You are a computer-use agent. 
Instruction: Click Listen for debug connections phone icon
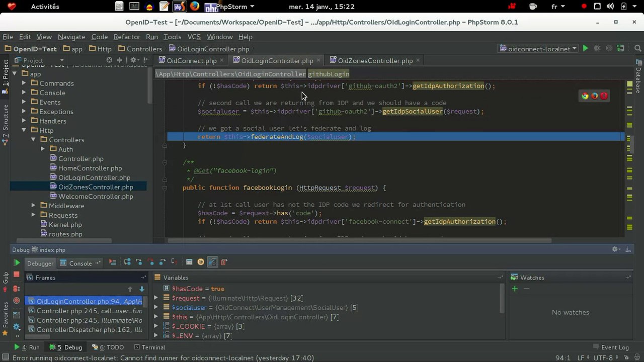coord(620,49)
